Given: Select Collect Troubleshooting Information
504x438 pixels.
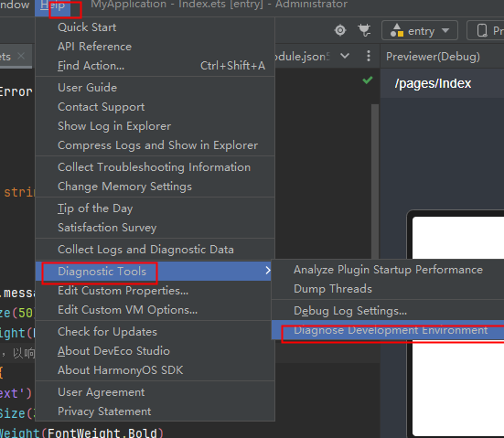Looking at the screenshot, I should click(154, 167).
